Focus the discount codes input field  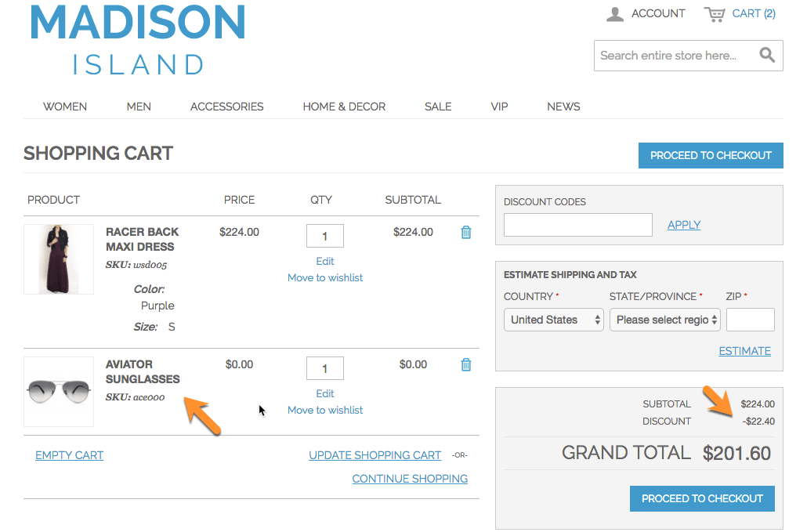[x=577, y=225]
